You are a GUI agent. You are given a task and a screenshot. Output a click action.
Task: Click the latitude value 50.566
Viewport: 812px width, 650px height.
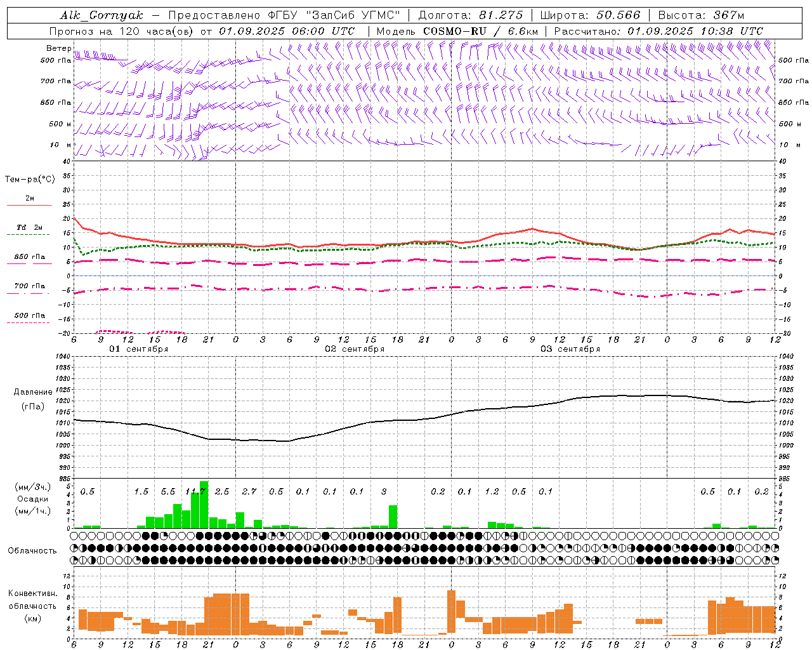pos(619,15)
